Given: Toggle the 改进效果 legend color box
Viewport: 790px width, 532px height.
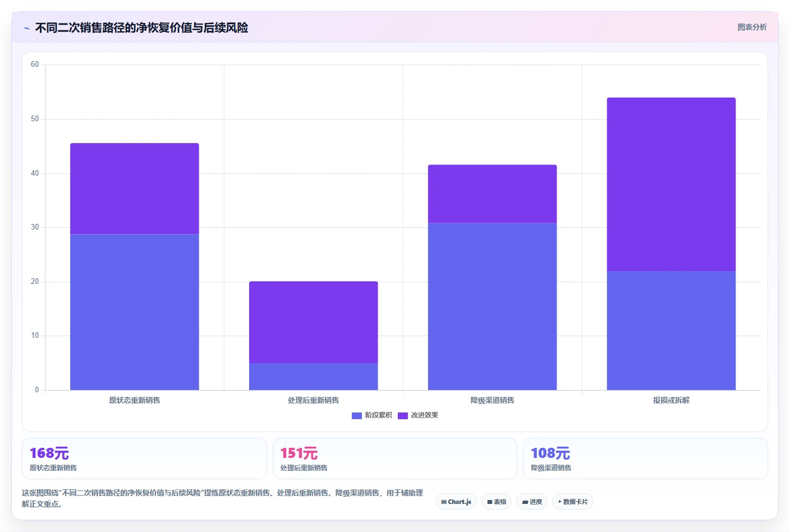Looking at the screenshot, I should 402,416.
